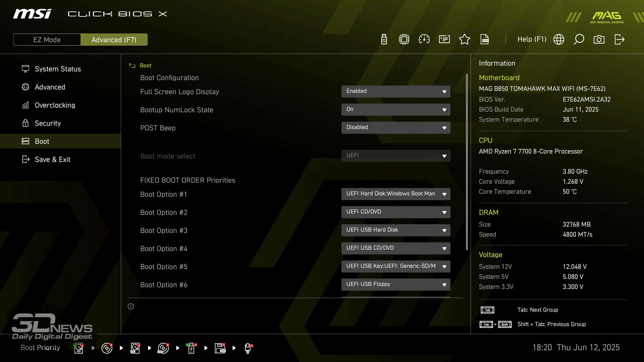Open Boot Option #6 UEFI USB Floppy dropdown
644x362 pixels.
[396, 285]
